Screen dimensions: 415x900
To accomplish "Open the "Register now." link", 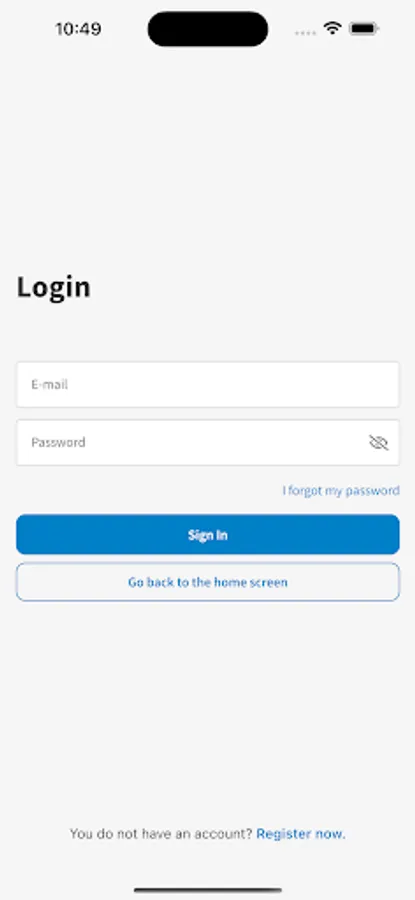I will point(301,833).
